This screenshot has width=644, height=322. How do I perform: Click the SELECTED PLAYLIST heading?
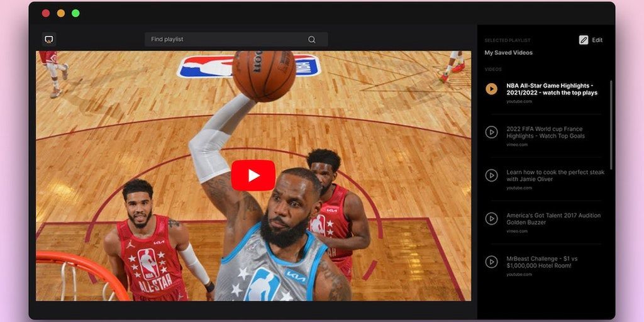coord(508,41)
